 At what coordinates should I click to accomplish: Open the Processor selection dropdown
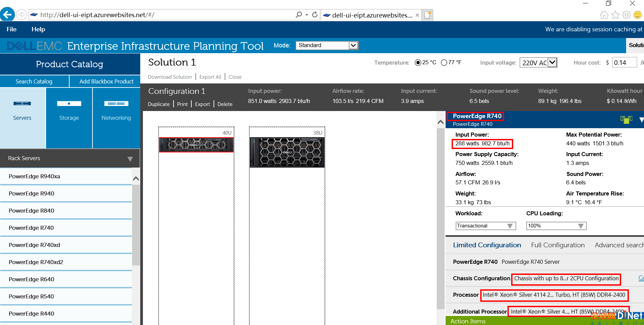554,295
